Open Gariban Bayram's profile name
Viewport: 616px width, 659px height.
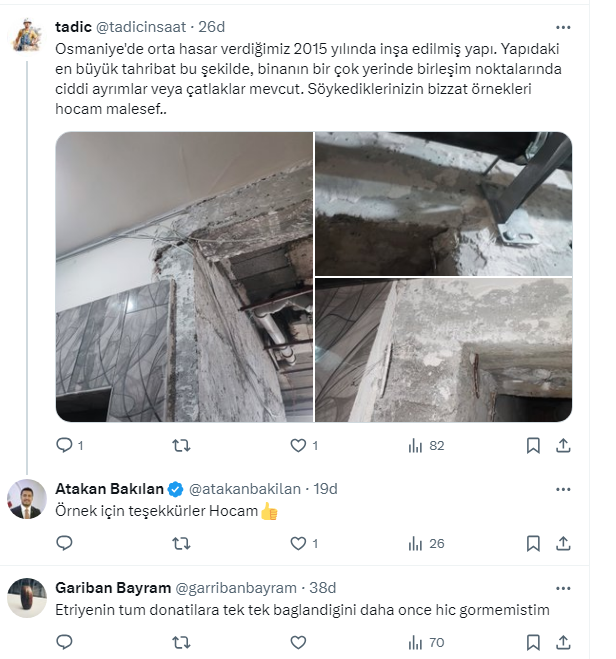pos(112,587)
